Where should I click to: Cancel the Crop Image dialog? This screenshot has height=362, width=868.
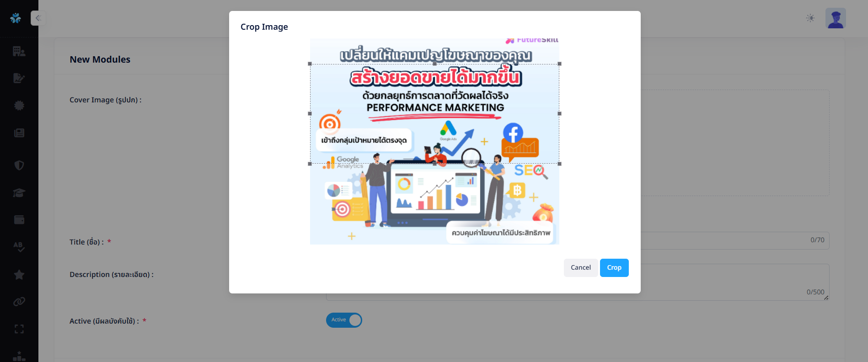(580, 268)
